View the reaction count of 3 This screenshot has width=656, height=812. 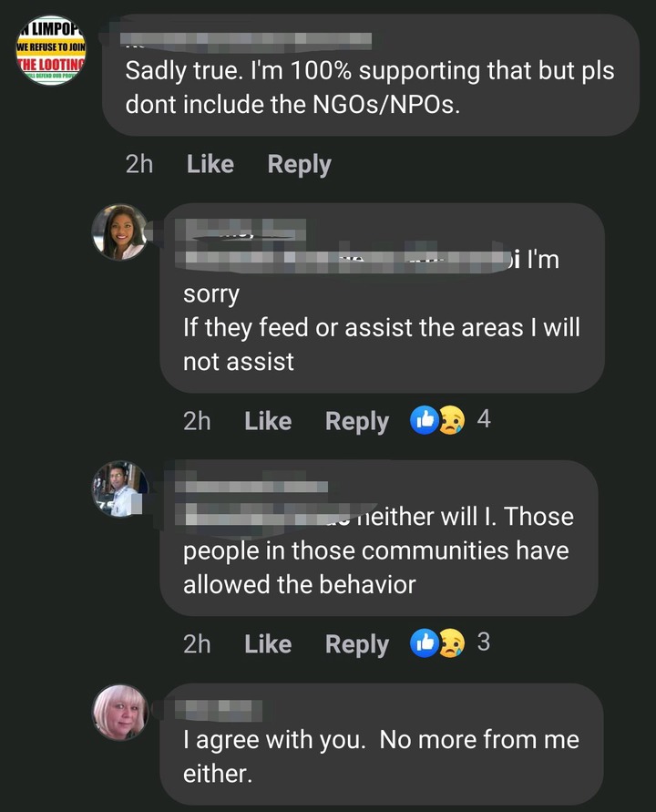point(484,642)
